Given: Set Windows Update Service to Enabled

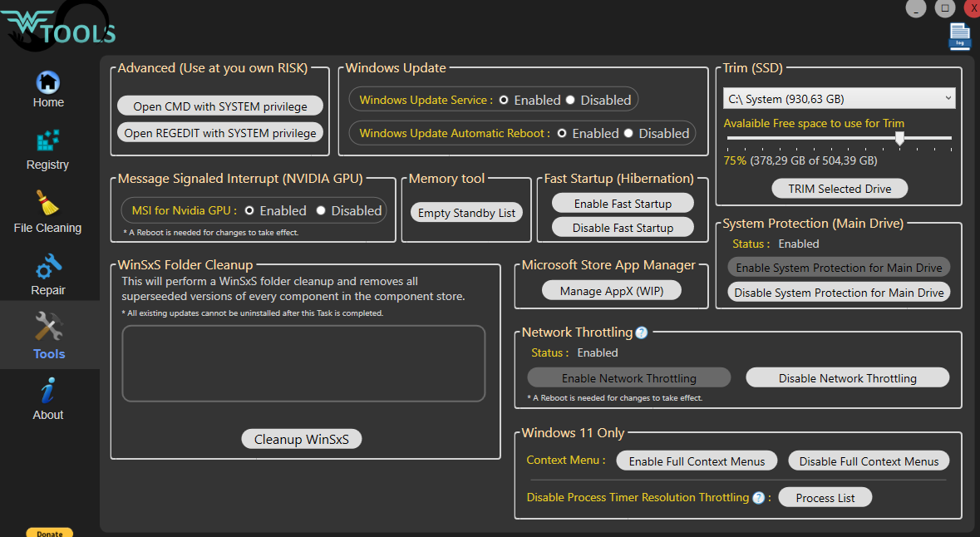Looking at the screenshot, I should point(504,100).
